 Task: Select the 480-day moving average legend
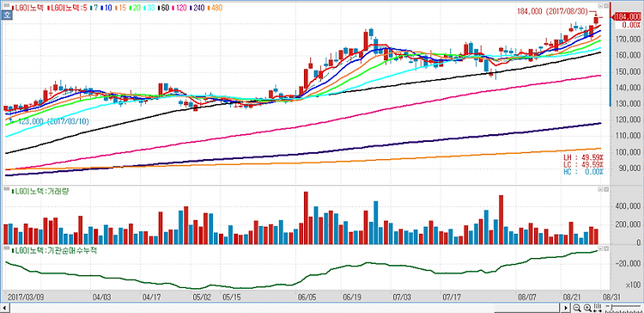(x=214, y=8)
